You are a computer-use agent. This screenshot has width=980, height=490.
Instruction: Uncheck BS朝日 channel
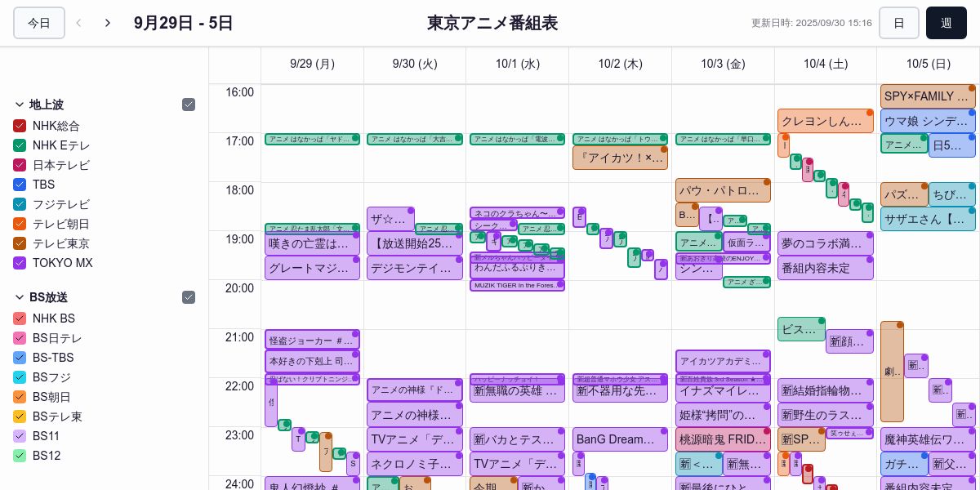coord(20,397)
